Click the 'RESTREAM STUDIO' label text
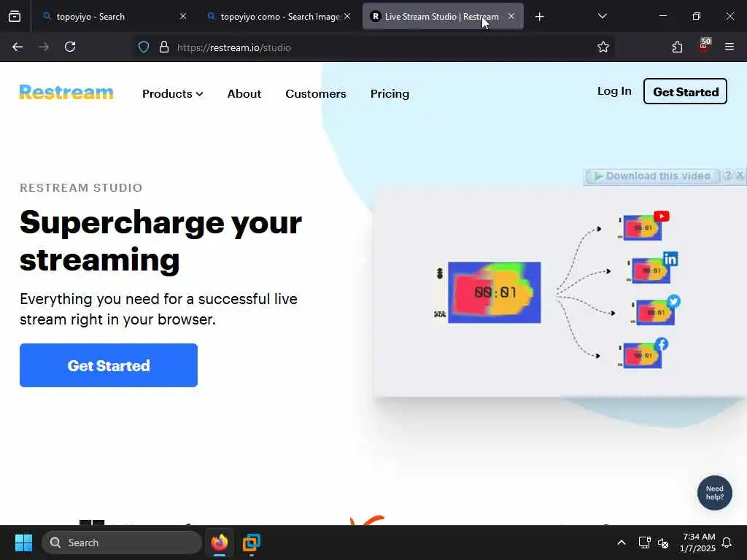The width and height of the screenshot is (747, 560). tap(81, 187)
